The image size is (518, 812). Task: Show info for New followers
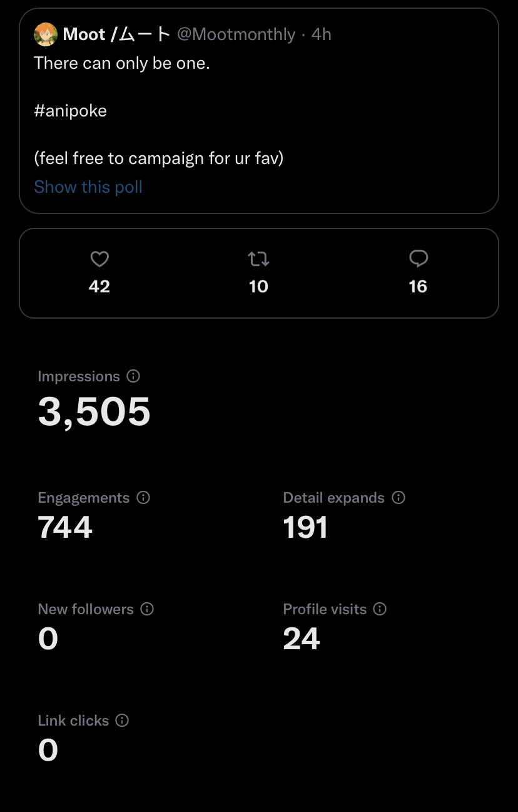click(x=147, y=609)
